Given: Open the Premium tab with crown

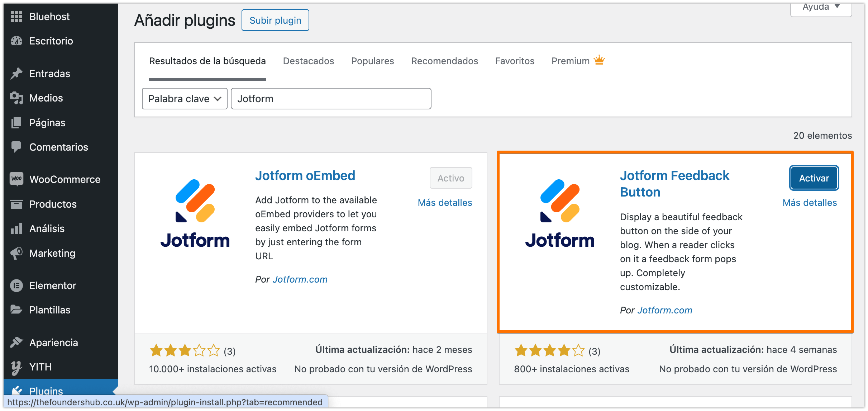Looking at the screenshot, I should tap(578, 61).
